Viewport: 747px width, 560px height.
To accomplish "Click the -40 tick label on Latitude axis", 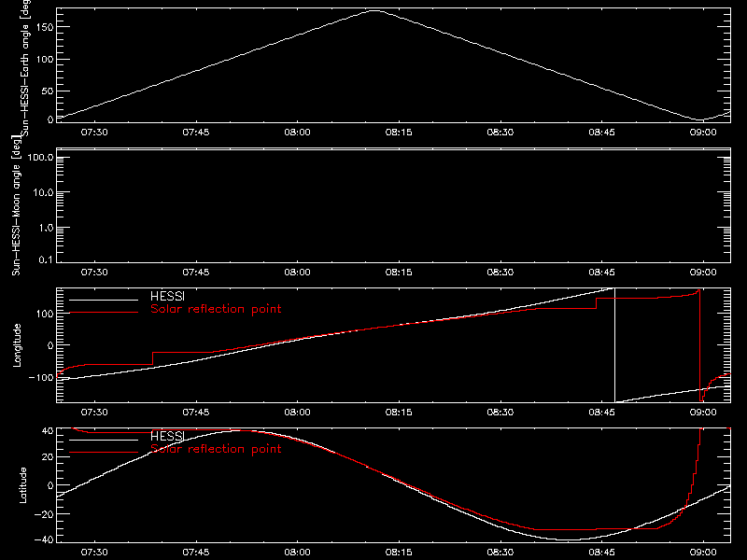I will pos(44,540).
